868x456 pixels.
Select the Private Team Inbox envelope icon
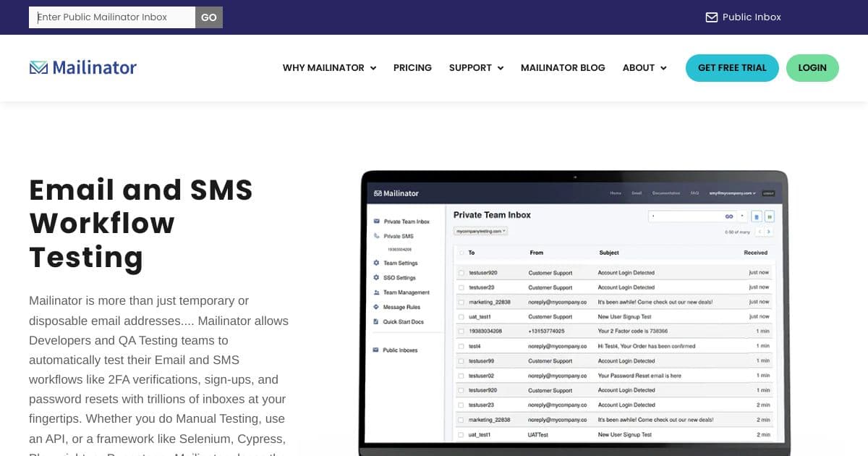point(377,220)
